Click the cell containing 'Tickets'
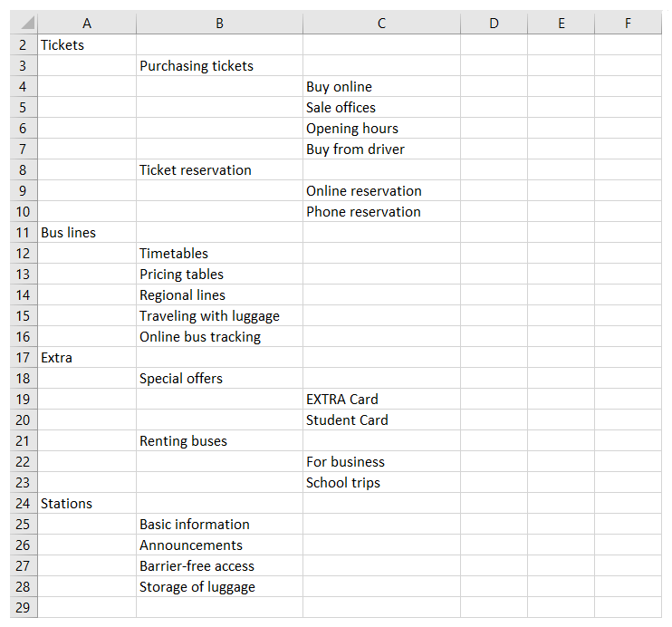Image resolution: width=672 pixels, height=627 pixels. pos(87,44)
